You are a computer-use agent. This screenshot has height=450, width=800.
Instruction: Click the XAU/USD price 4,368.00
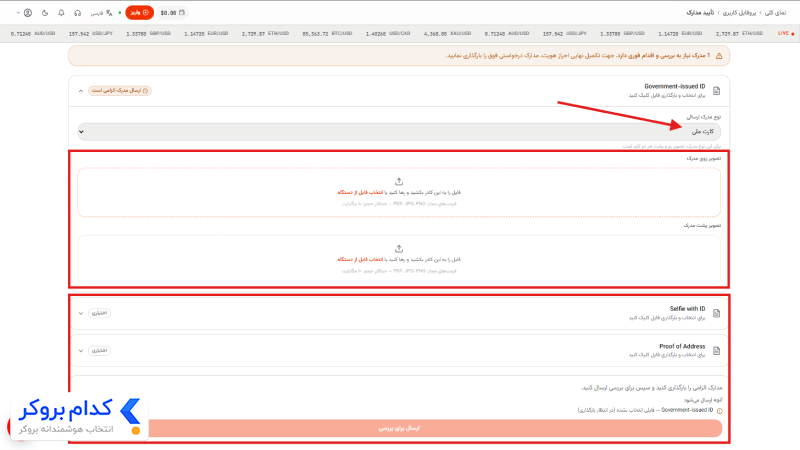point(435,33)
